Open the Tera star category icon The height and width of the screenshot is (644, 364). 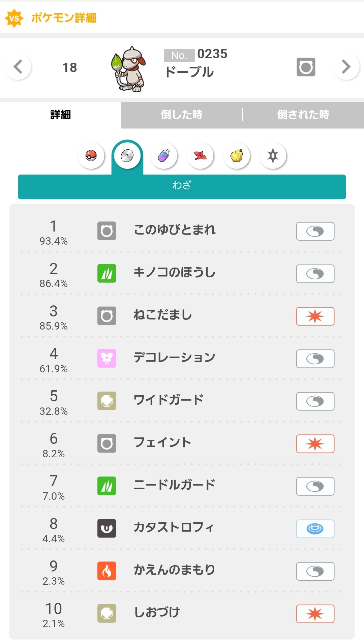[x=273, y=156]
